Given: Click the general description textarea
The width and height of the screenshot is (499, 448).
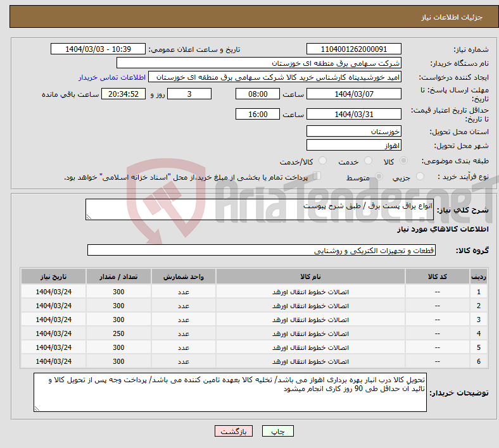Looking at the screenshot, I should coord(260,209).
